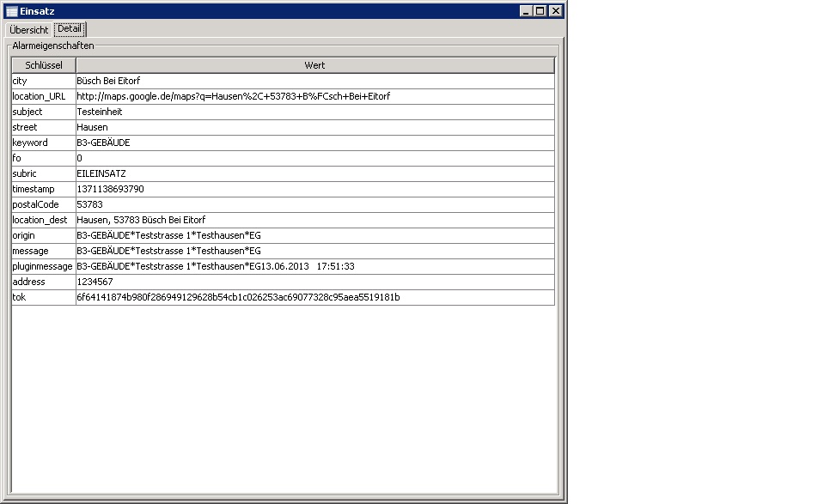This screenshot has height=504, width=824.
Task: Select the Google Maps location_URL value
Action: pos(233,96)
